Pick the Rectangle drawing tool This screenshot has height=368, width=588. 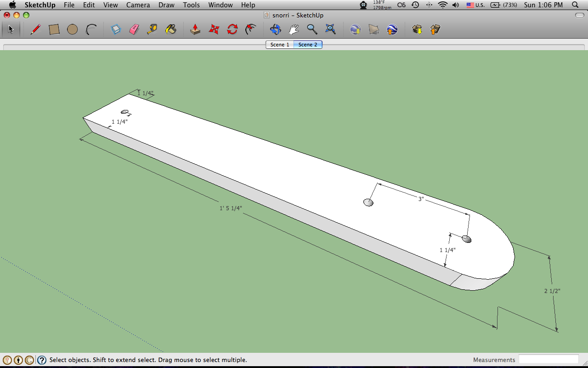(x=54, y=29)
